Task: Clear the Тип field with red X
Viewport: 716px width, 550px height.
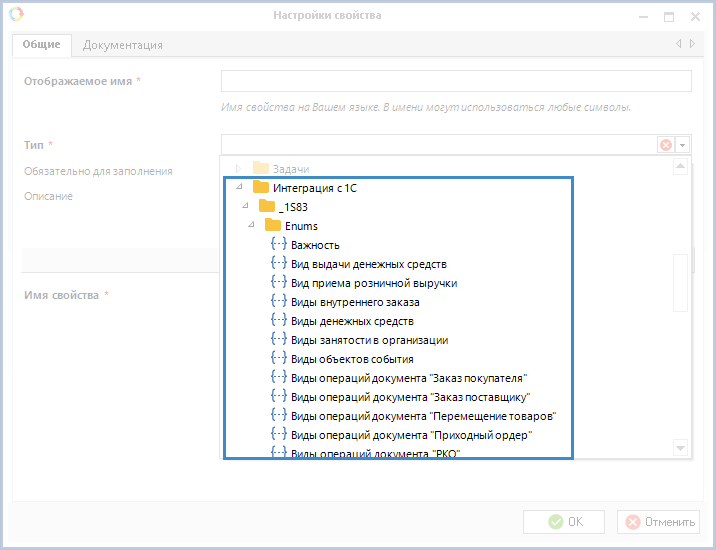Action: (666, 145)
